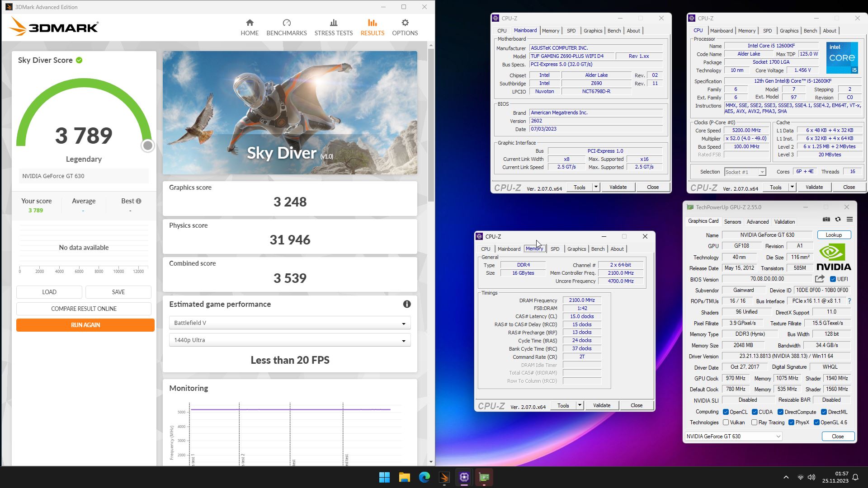The image size is (868, 488).
Task: Expand Tools arrow in the Mainboard CPU-Z window
Action: click(596, 187)
